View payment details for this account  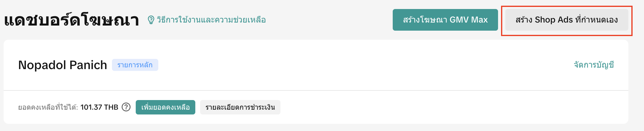pos(240,107)
